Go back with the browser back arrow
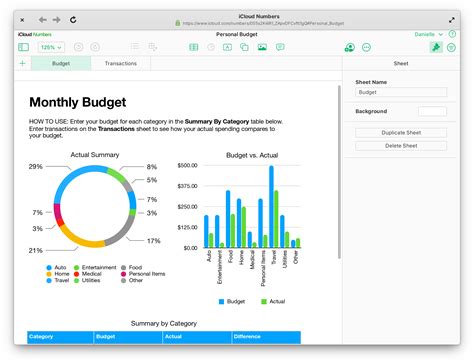Viewport: 474px width, 362px height. 43,20
